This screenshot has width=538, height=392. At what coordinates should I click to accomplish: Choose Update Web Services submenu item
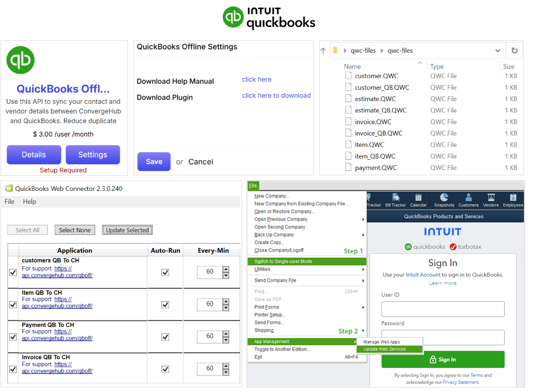(x=390, y=349)
